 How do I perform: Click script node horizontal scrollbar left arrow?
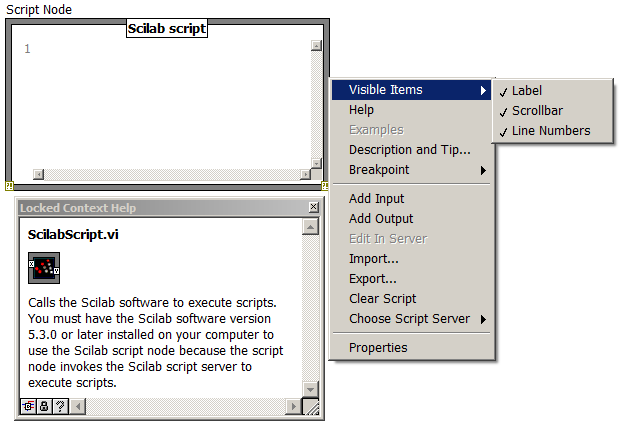tap(38, 174)
